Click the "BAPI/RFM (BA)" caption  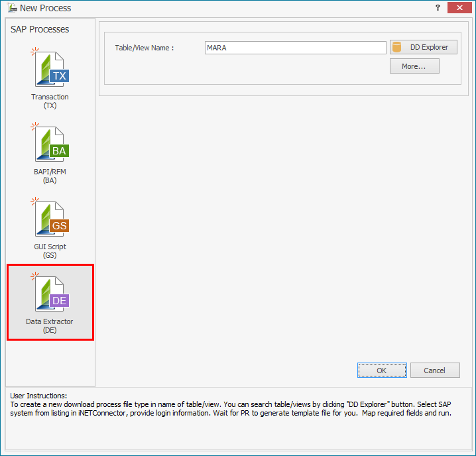(x=50, y=176)
